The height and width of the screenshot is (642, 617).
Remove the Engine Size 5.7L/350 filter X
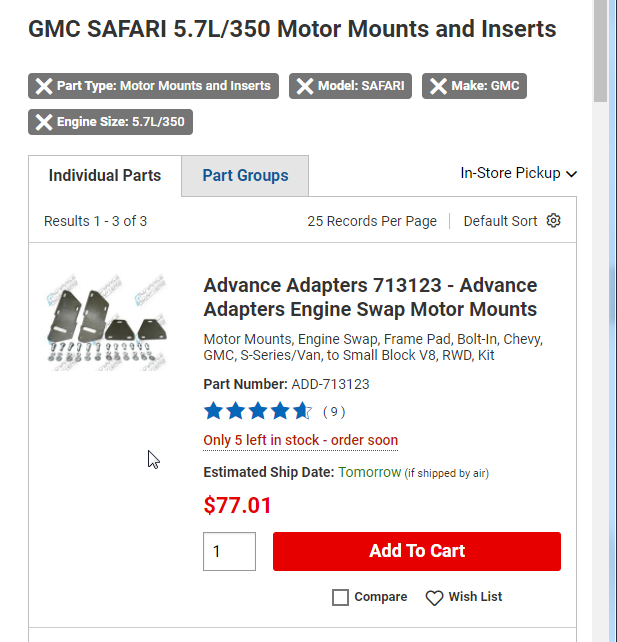[44, 122]
